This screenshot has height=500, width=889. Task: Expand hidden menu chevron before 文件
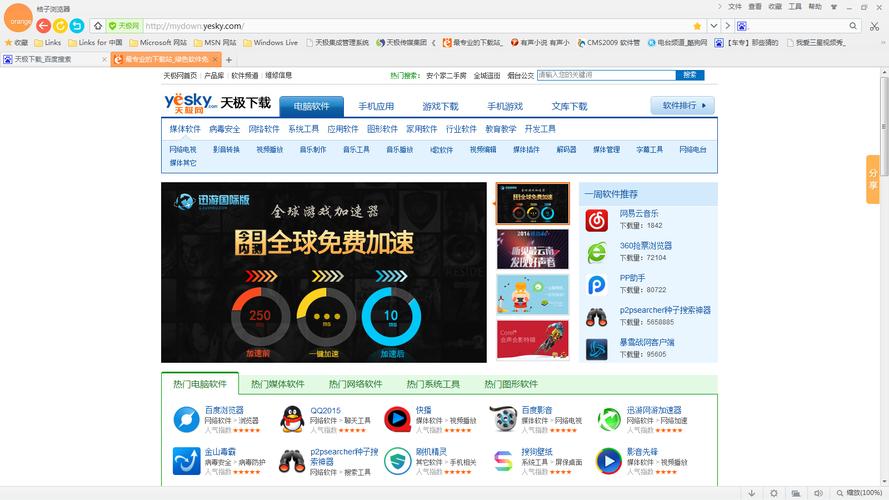pyautogui.click(x=719, y=7)
